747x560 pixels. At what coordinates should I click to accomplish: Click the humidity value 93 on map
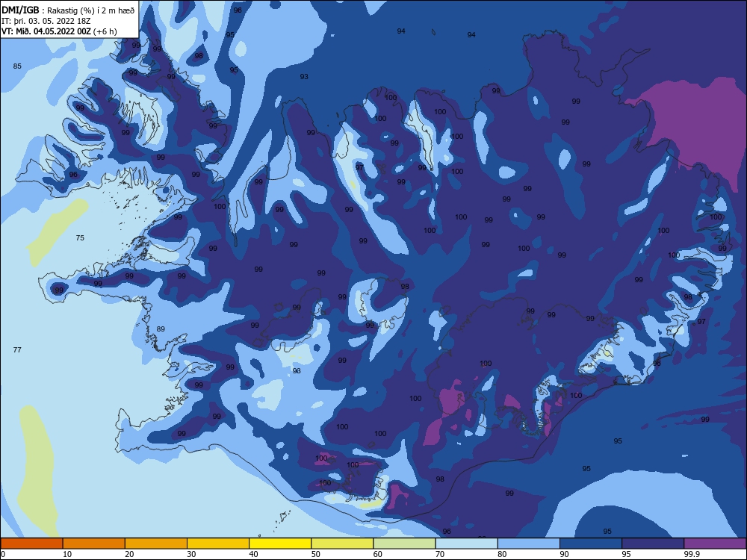coord(304,77)
